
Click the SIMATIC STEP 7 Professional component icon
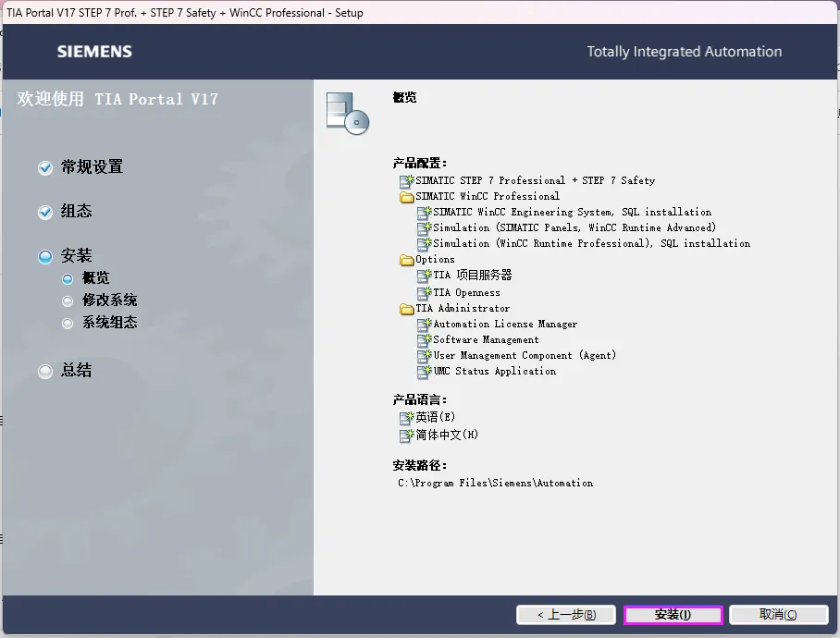pos(407,181)
